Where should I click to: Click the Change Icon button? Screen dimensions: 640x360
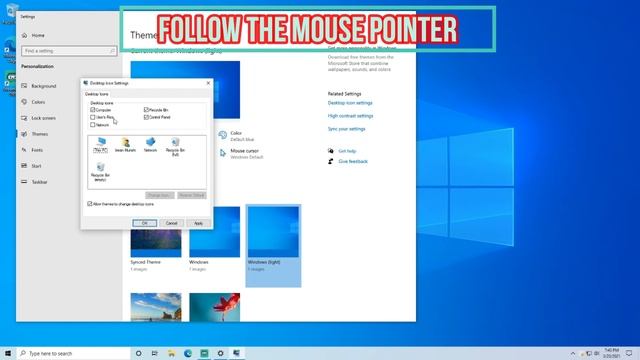(160, 196)
